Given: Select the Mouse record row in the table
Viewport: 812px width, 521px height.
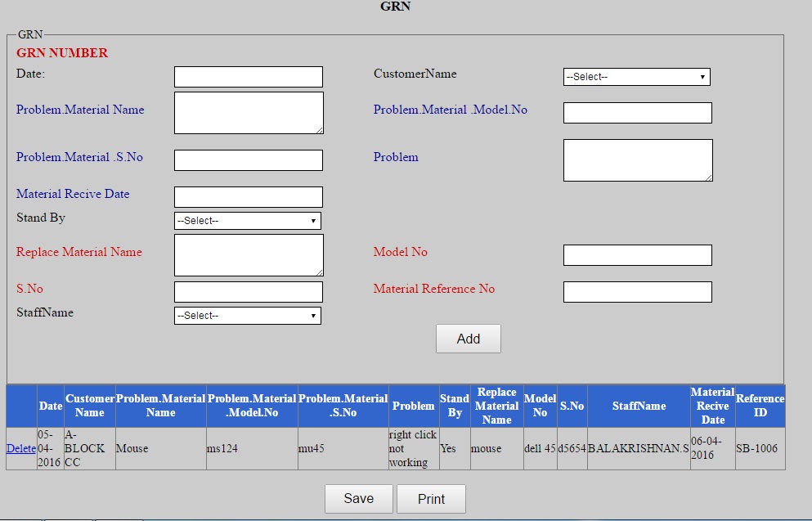Looking at the screenshot, I should pos(327,448).
